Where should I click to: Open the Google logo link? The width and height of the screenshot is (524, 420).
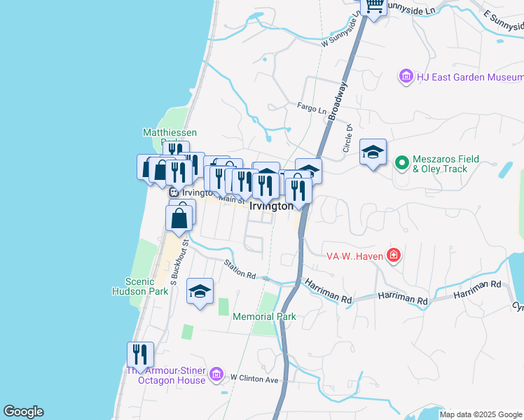[x=23, y=412]
